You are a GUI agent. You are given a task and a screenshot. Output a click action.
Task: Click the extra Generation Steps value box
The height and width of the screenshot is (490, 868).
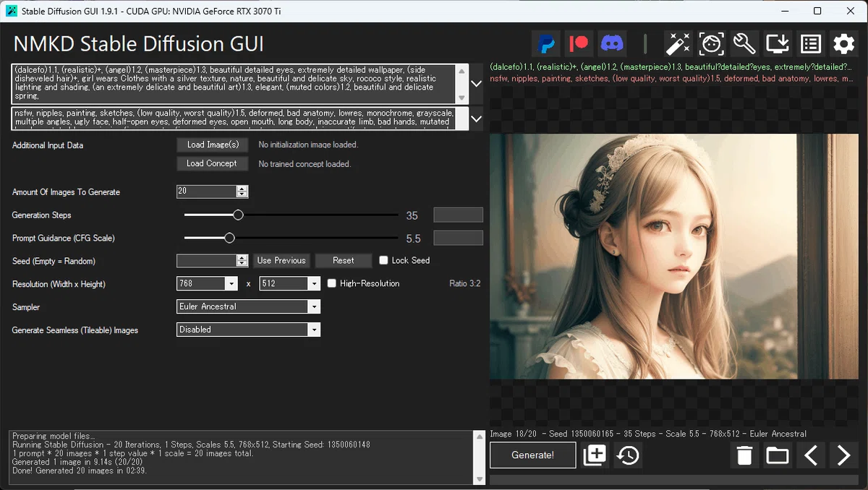click(458, 215)
